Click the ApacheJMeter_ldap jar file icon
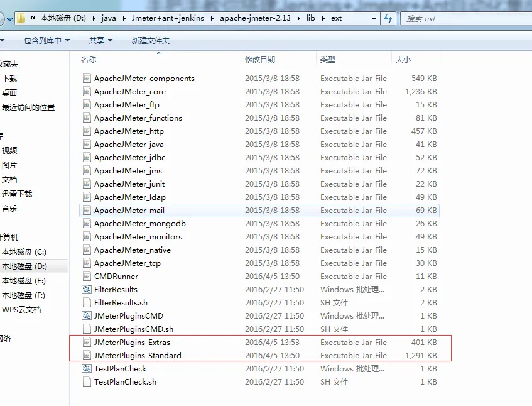Screen dimensions: 532x406 87,197
